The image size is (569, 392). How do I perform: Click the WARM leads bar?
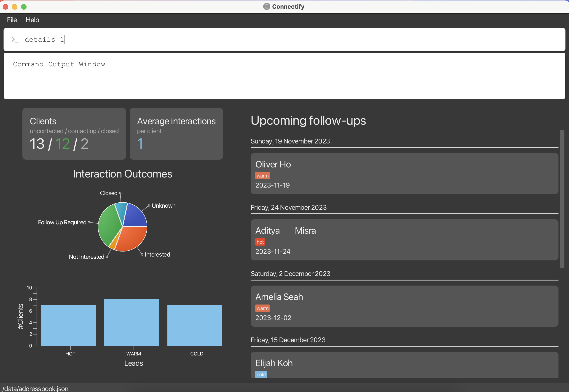click(x=132, y=322)
